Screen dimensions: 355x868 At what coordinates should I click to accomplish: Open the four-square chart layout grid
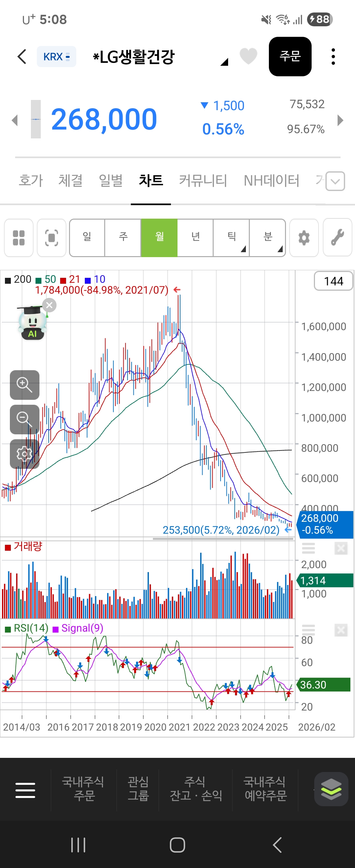tap(18, 238)
